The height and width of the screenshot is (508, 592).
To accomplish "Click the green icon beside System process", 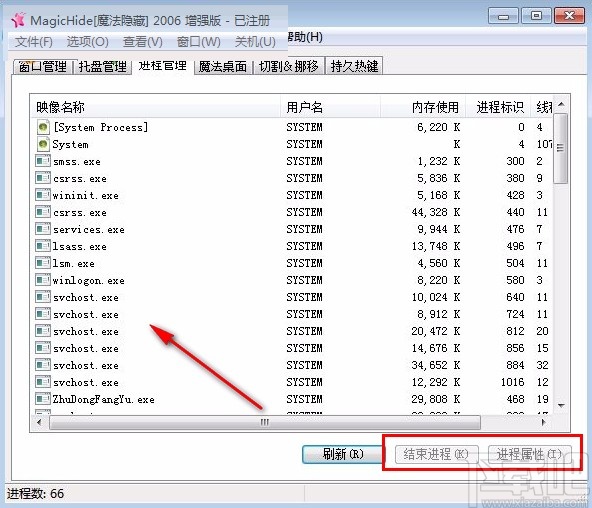I will pyautogui.click(x=43, y=144).
